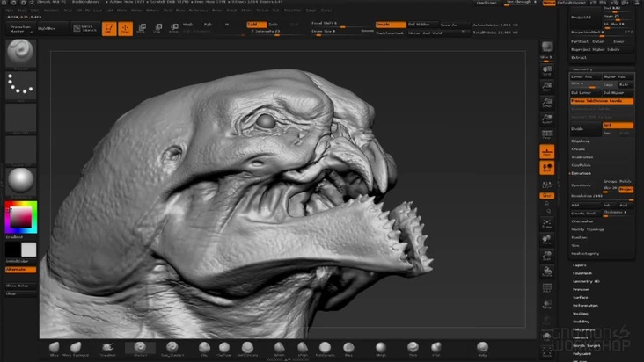Screen dimensions: 644x362
Task: Expand the Layers sub-palette
Action: point(580,264)
